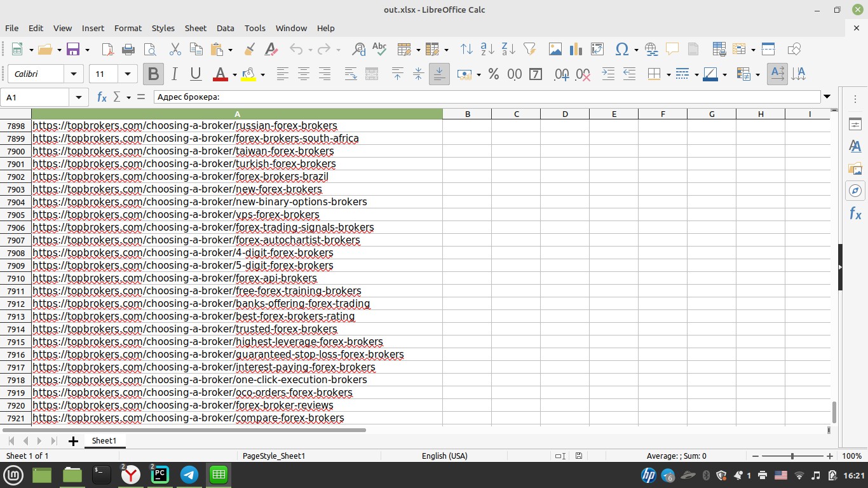Insert a comment
The image size is (868, 488).
coord(672,50)
